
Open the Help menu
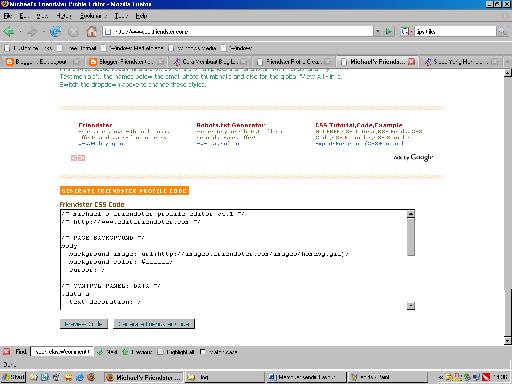[141, 16]
